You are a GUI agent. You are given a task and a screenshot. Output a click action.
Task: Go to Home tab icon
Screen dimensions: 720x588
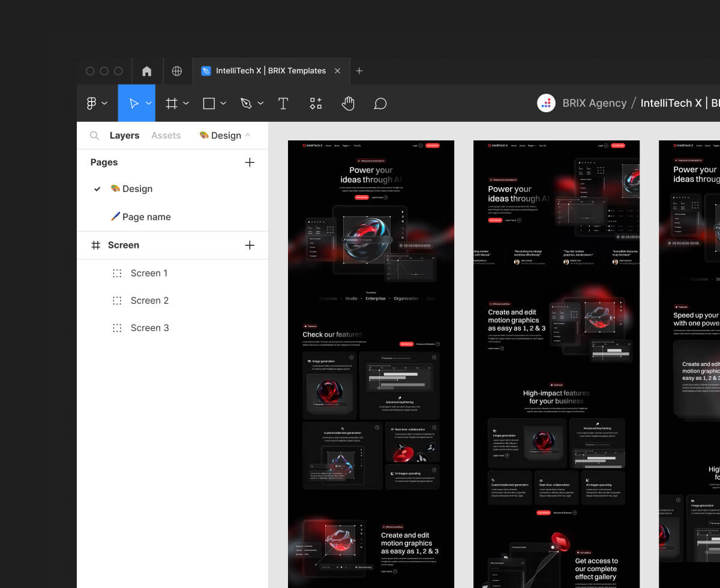[x=146, y=71]
